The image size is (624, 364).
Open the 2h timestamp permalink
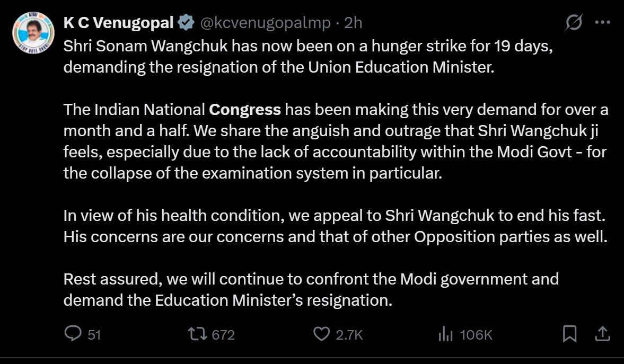point(353,23)
